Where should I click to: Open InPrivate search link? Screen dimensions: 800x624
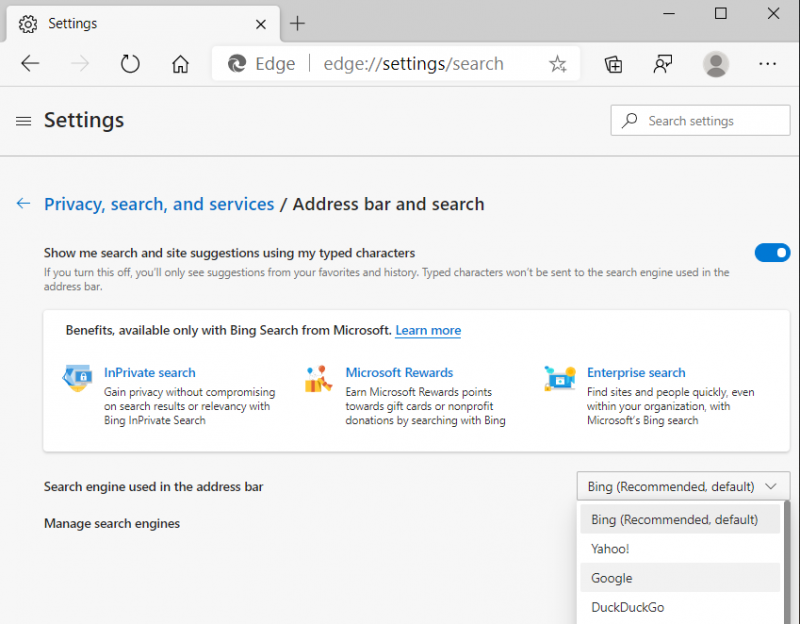(x=149, y=372)
